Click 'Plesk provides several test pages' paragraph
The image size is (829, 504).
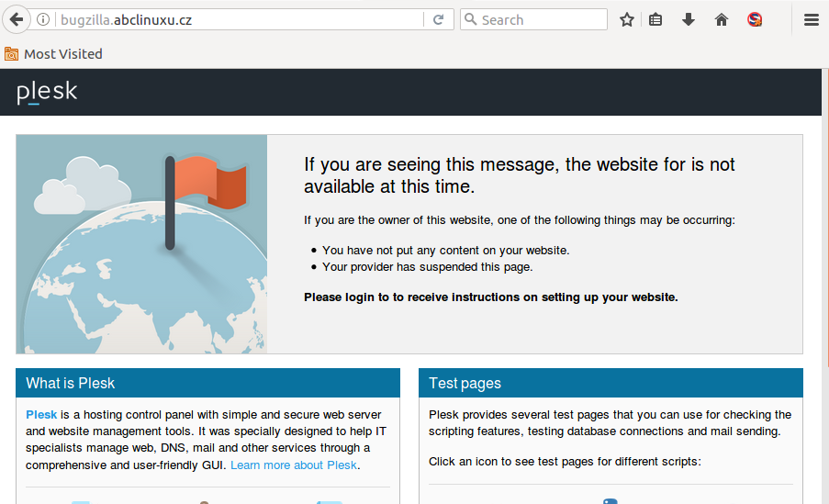point(611,422)
